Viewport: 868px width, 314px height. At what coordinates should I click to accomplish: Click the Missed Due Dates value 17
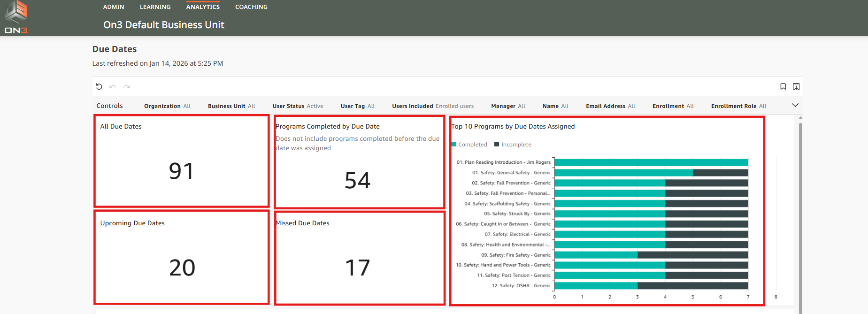coord(358,268)
